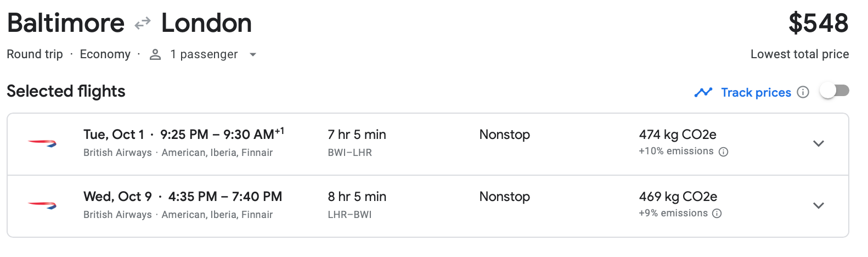Click the round-trip arrows between Baltimore and London
This screenshot has width=868, height=257.
tap(143, 24)
